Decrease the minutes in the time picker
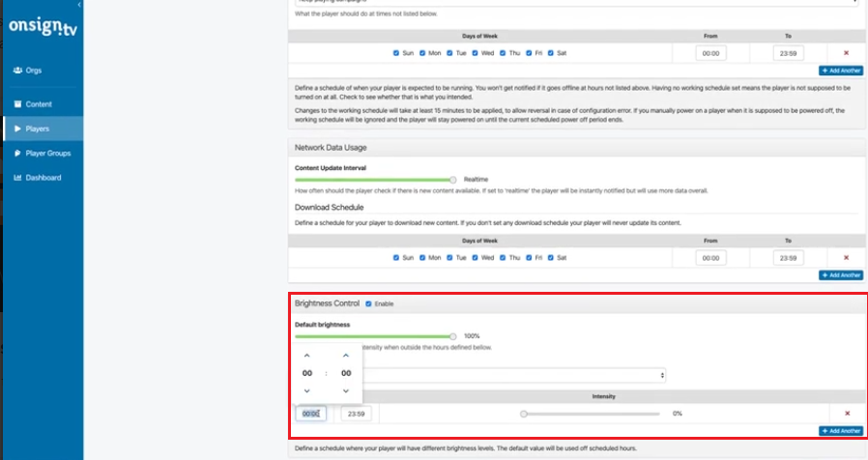Viewport: 868px width, 460px height. [346, 390]
